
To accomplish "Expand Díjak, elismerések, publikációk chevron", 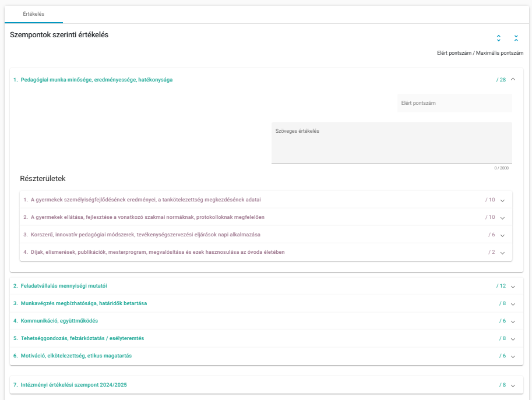I will pyautogui.click(x=502, y=253).
